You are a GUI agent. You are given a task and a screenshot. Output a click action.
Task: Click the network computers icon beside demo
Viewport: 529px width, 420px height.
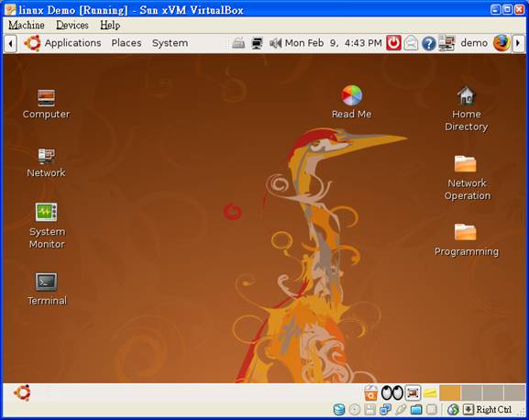tap(446, 43)
